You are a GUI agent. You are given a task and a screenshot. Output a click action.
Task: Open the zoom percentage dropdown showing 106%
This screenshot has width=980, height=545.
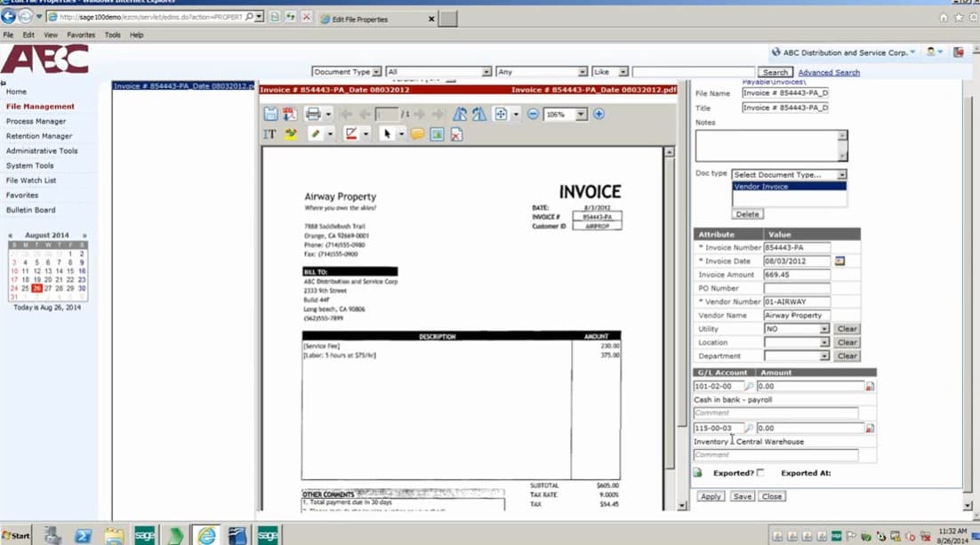pyautogui.click(x=581, y=115)
